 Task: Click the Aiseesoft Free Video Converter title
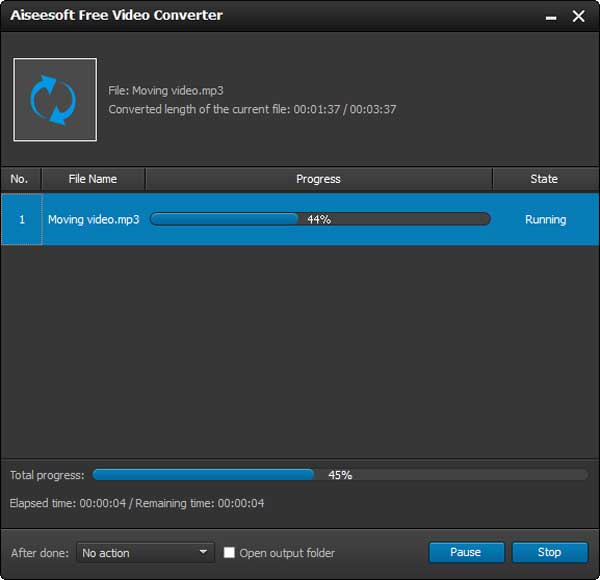coord(116,15)
